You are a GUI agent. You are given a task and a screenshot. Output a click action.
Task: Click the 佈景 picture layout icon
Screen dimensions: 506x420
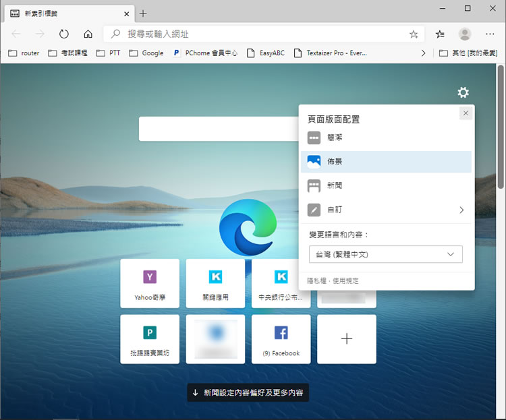[x=314, y=162]
